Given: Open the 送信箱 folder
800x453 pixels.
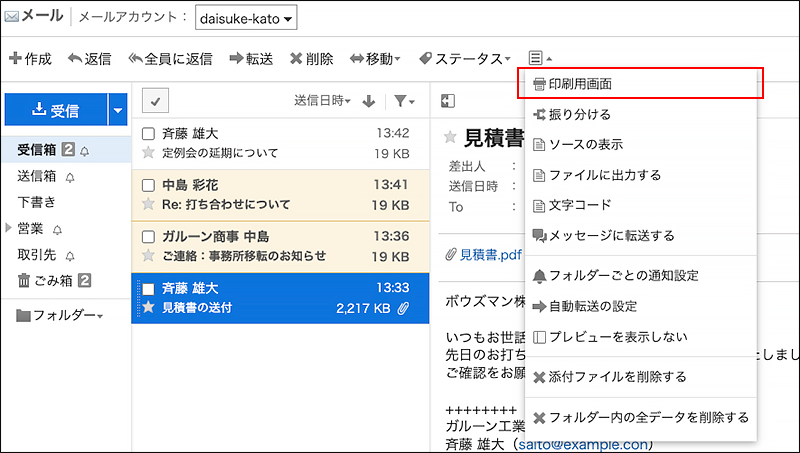Looking at the screenshot, I should point(38,176).
